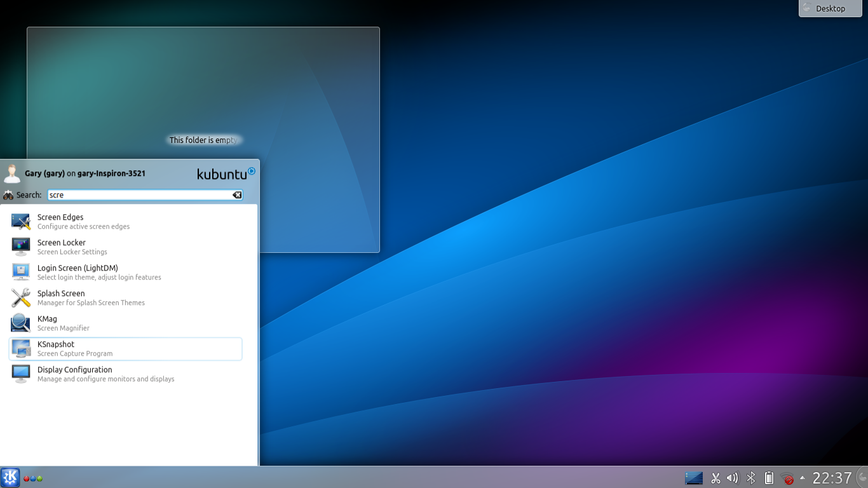Click the Splash Screen tools icon
Screen dimensions: 868x488
[21, 298]
